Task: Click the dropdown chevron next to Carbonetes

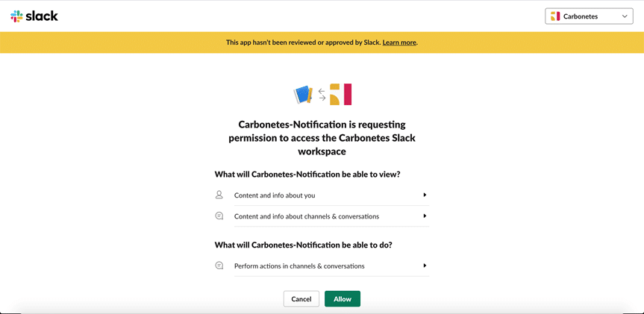Action: pyautogui.click(x=625, y=16)
